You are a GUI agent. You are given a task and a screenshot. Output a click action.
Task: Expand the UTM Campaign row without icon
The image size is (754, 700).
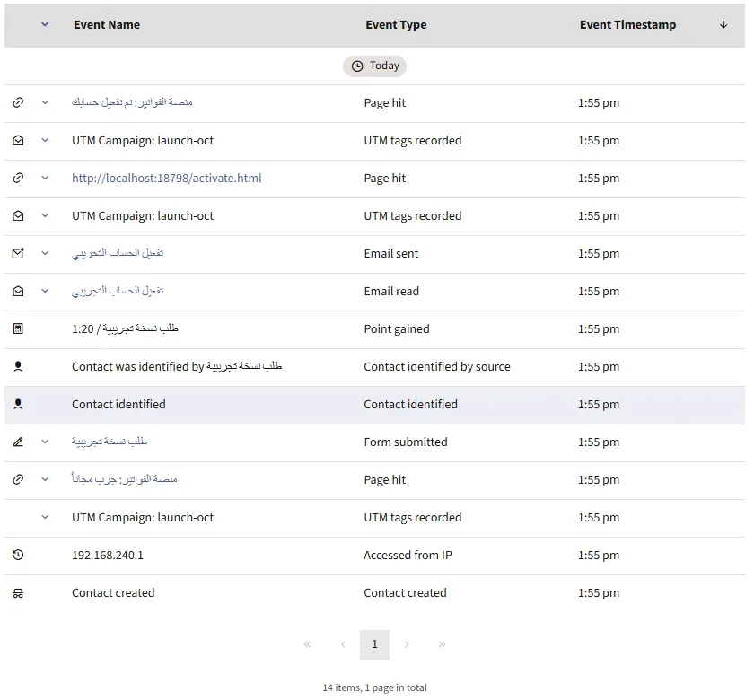45,517
